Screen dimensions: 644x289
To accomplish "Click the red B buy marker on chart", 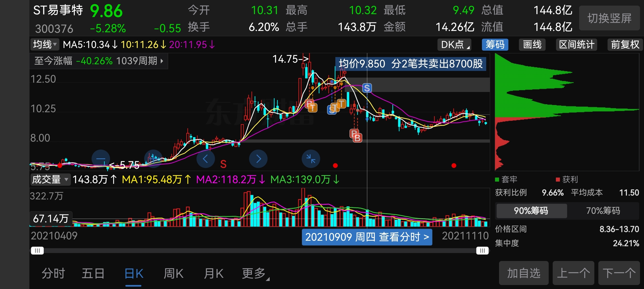I will (357, 138).
